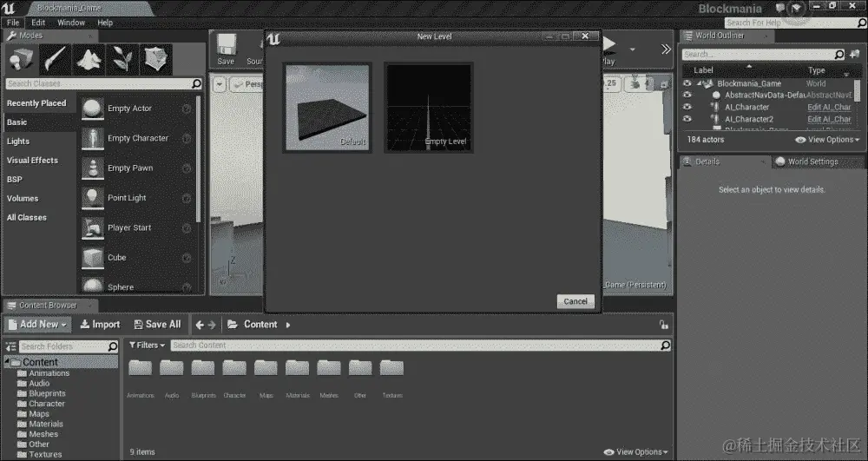This screenshot has height=461, width=868.
Task: Click the Empty Character icon
Action: coord(93,138)
